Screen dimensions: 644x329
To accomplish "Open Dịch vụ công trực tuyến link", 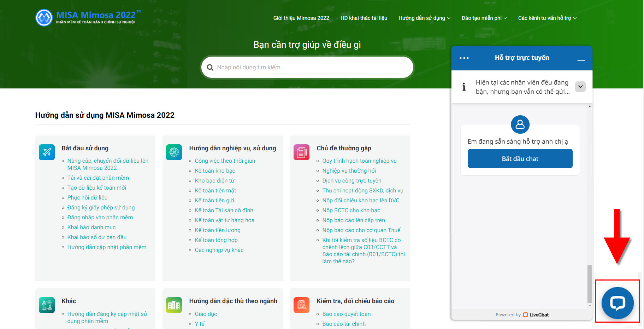I will point(352,180).
